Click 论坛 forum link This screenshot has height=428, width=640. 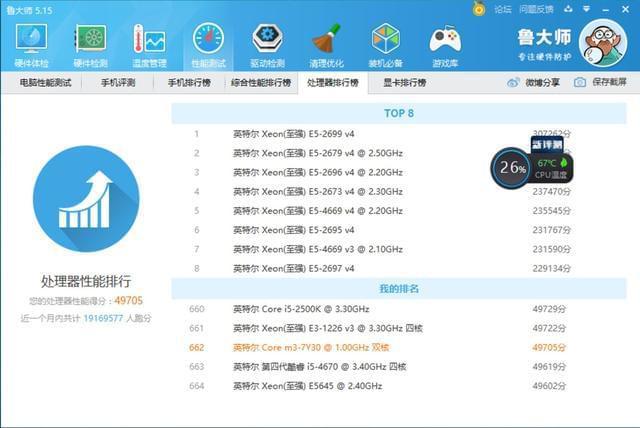(502, 9)
